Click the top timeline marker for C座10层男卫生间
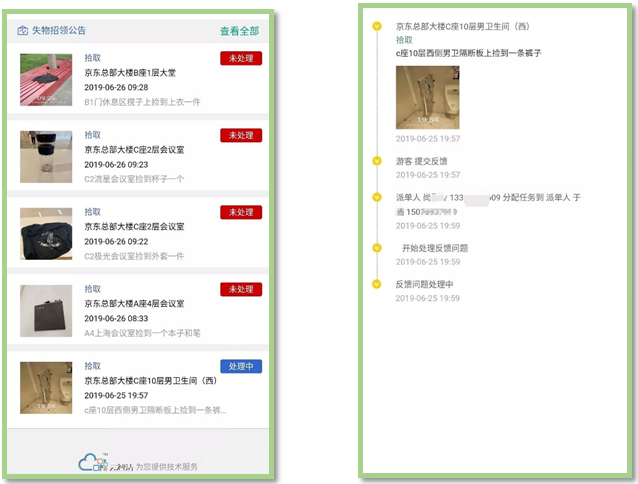This screenshot has height=484, width=638. click(376, 26)
